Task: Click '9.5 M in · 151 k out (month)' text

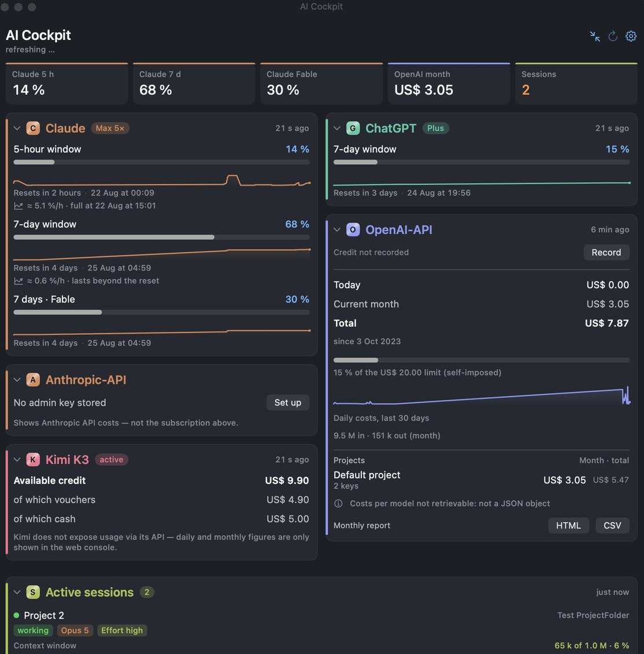Action: 387,435
